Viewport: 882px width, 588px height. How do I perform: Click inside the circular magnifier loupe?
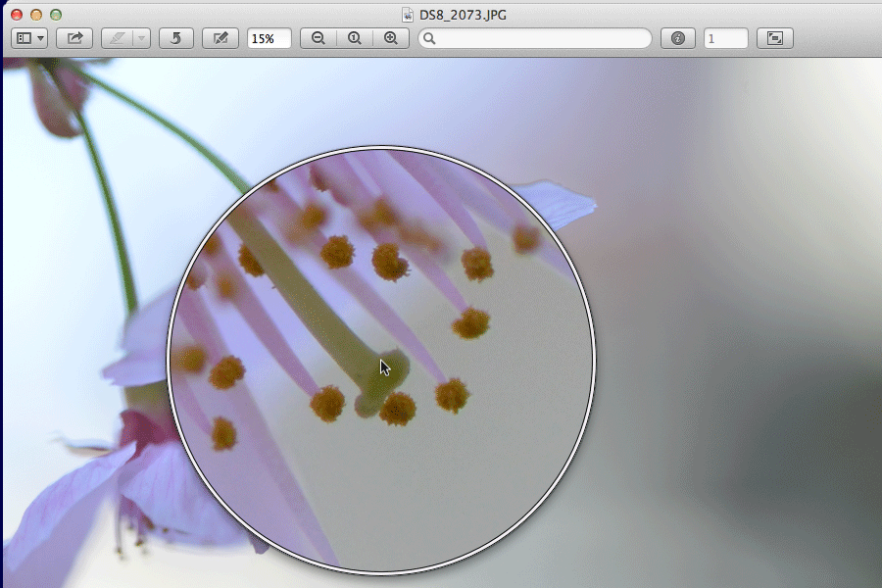coord(381,360)
